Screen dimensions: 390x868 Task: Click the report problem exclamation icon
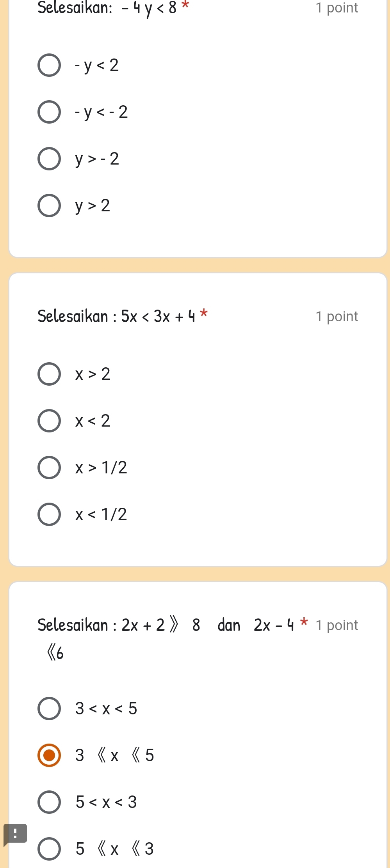[x=15, y=834]
